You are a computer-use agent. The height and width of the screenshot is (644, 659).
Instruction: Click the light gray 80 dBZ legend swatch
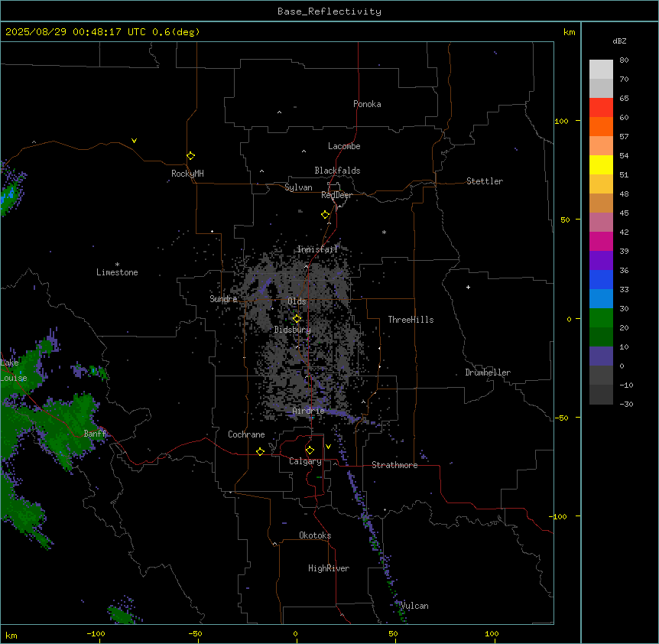pos(601,70)
